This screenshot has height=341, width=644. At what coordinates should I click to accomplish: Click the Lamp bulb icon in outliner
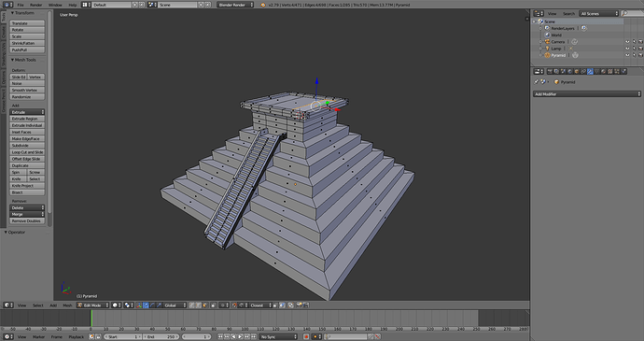tap(547, 49)
